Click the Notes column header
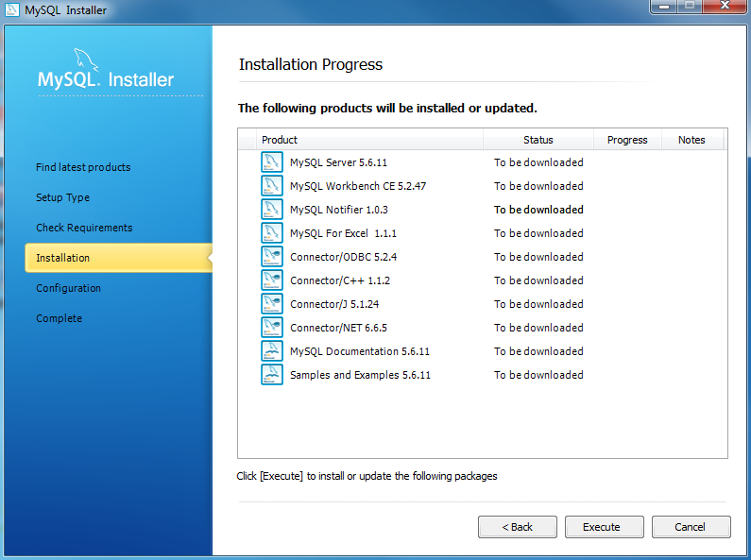The width and height of the screenshot is (751, 560). tap(692, 140)
